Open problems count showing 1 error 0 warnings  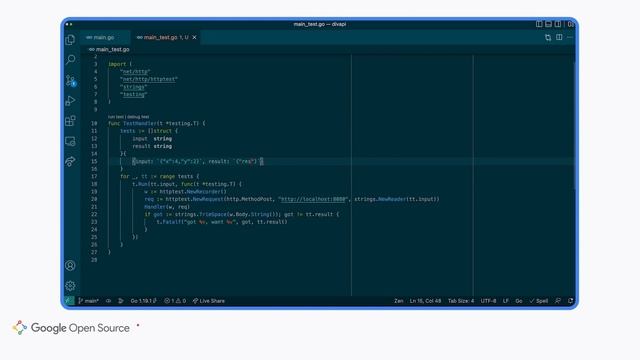[175, 301]
